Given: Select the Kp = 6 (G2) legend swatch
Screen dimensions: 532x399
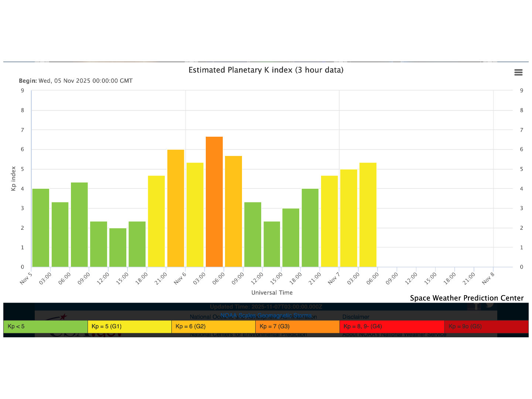Looking at the screenshot, I should point(213,327).
